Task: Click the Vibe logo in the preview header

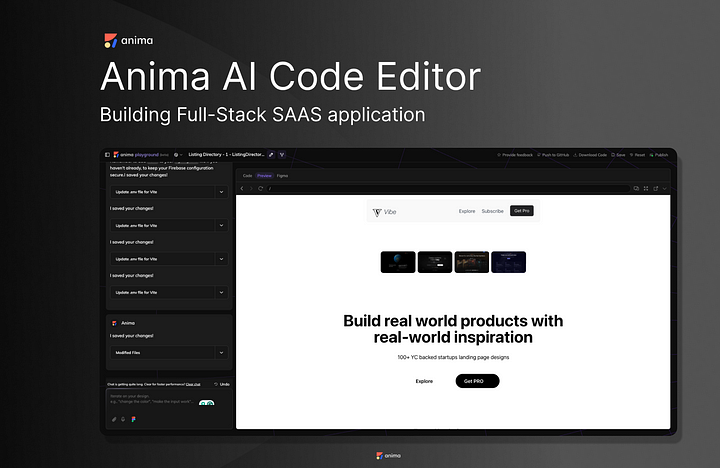Action: 384,212
